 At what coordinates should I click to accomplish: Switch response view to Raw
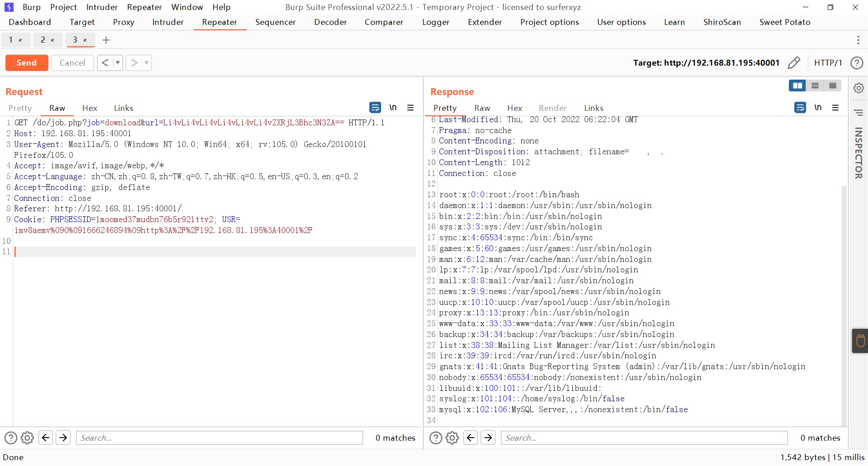point(482,108)
